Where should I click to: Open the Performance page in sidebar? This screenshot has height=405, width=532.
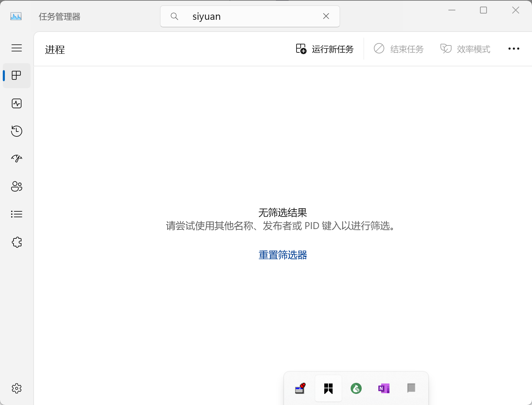tap(17, 103)
